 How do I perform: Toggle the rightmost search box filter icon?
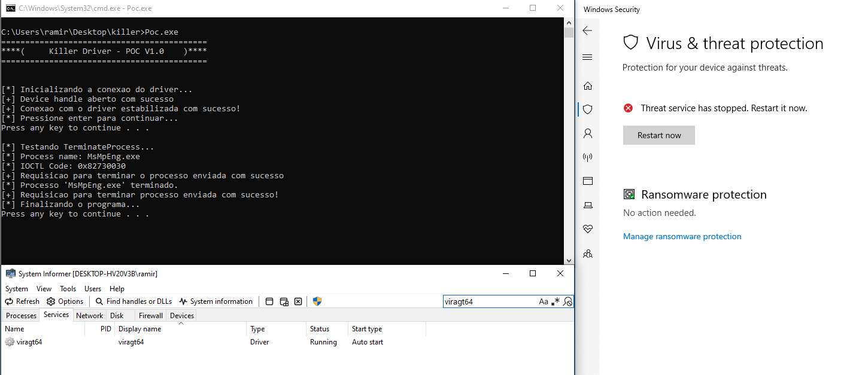click(x=567, y=301)
